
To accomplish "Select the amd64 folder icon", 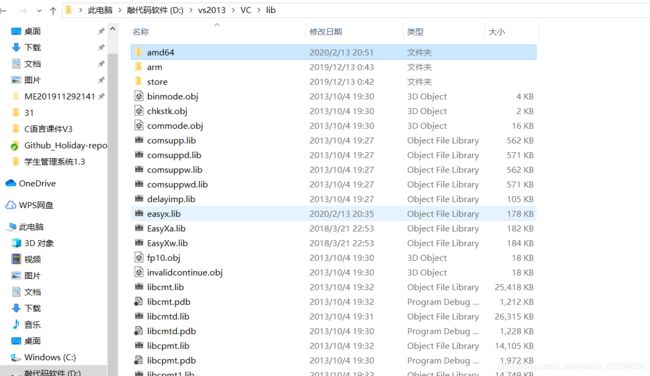I will coord(139,52).
